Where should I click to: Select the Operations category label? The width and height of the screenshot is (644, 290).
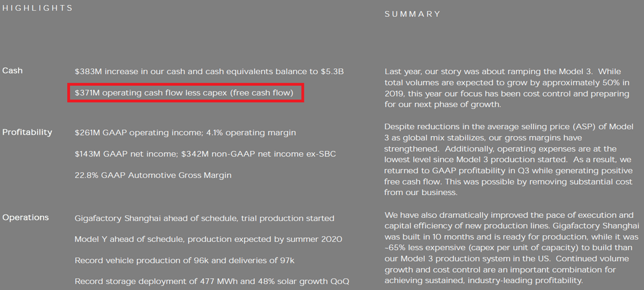25,218
